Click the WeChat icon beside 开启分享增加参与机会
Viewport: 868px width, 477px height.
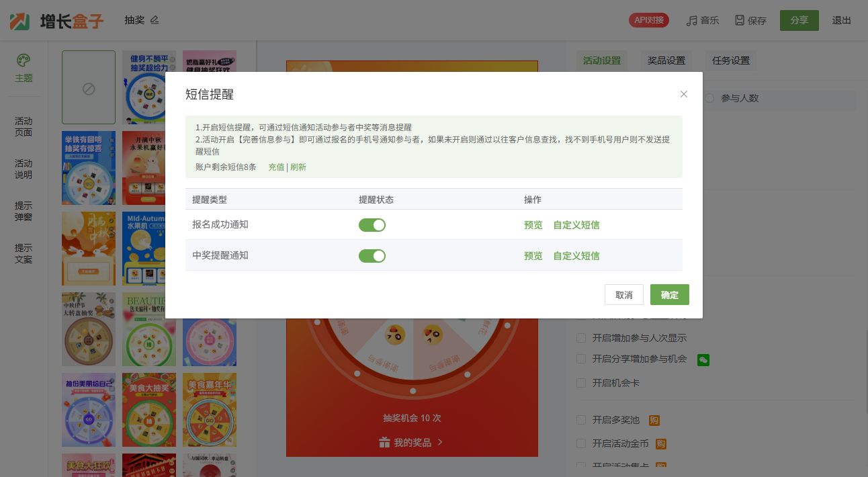point(703,359)
